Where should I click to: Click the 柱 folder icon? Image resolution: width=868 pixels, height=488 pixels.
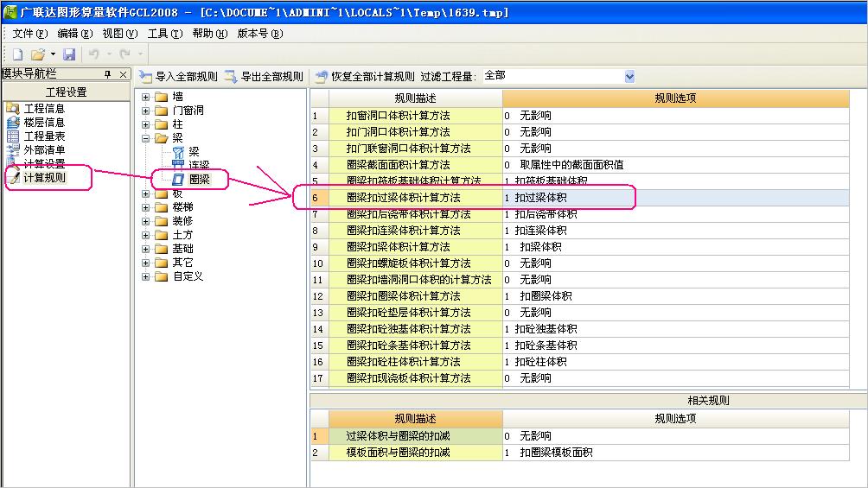click(x=161, y=124)
